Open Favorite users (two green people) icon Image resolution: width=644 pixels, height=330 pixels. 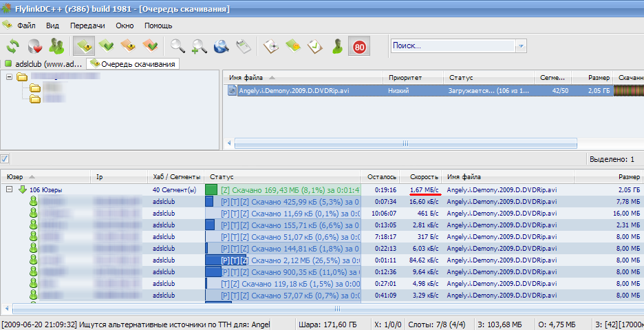click(x=56, y=46)
